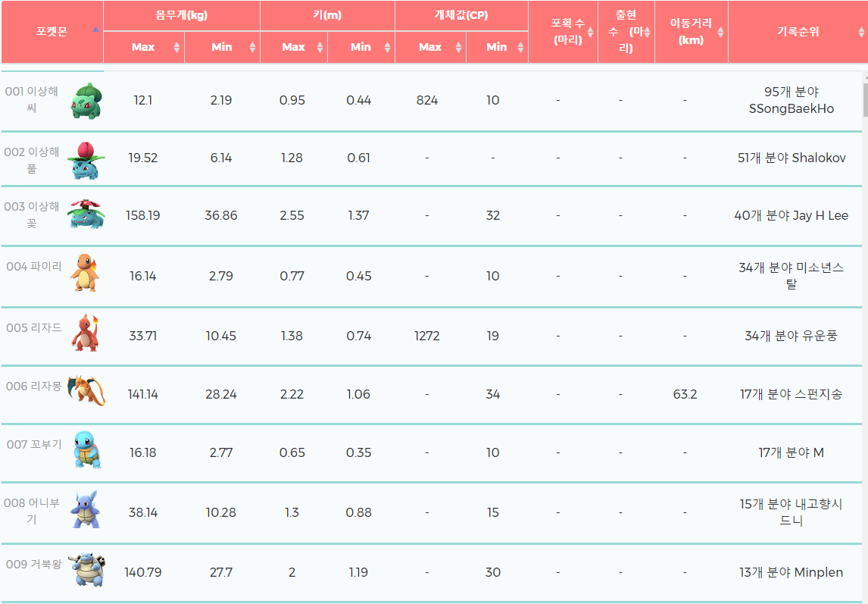The image size is (868, 604).
Task: Sort by 기록순위 column
Action: click(798, 32)
